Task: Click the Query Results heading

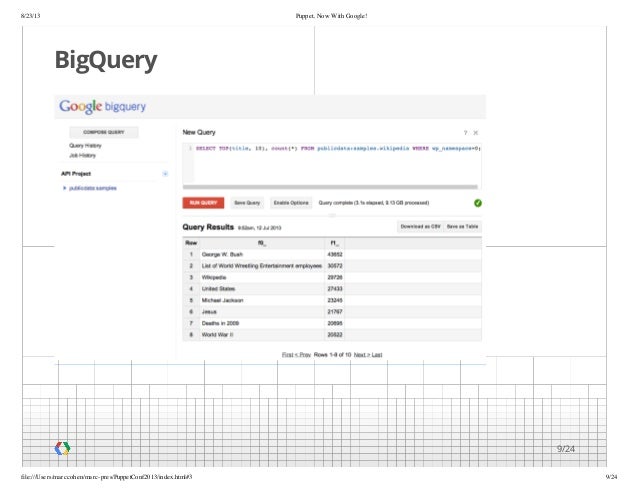Action: coord(208,227)
